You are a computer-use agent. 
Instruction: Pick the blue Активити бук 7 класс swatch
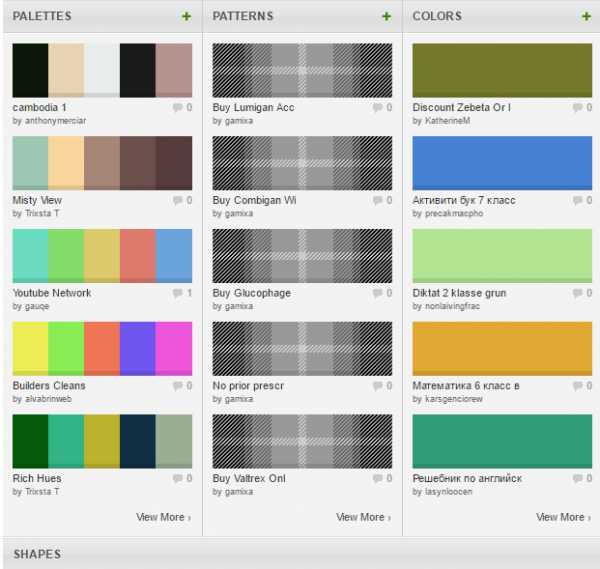tap(502, 163)
